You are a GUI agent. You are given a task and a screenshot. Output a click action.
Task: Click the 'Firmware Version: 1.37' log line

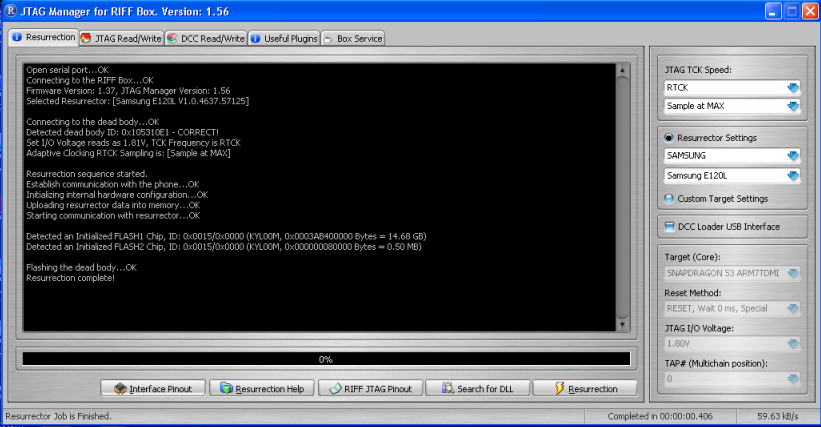[128, 91]
